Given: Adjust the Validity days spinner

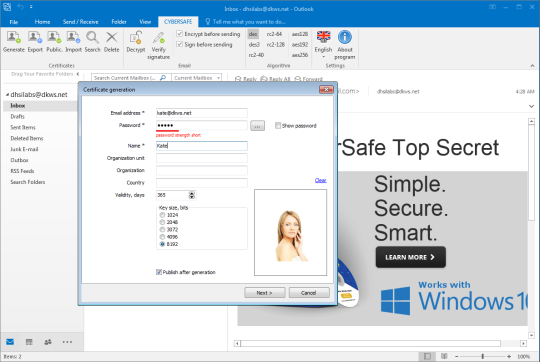Looking at the screenshot, I should point(192,195).
